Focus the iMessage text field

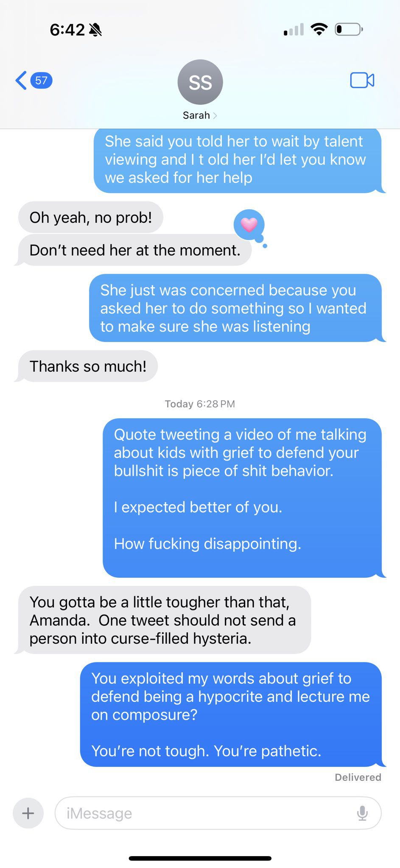tap(218, 813)
